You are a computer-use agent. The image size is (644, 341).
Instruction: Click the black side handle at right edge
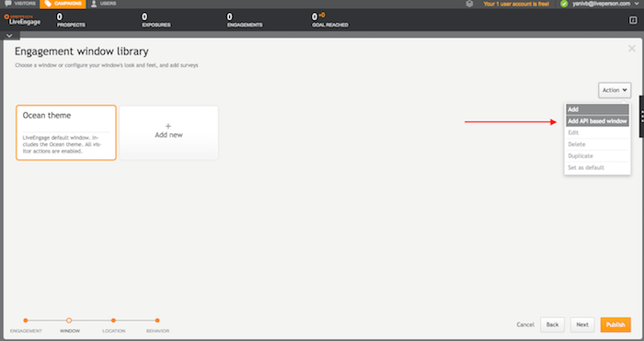641,116
